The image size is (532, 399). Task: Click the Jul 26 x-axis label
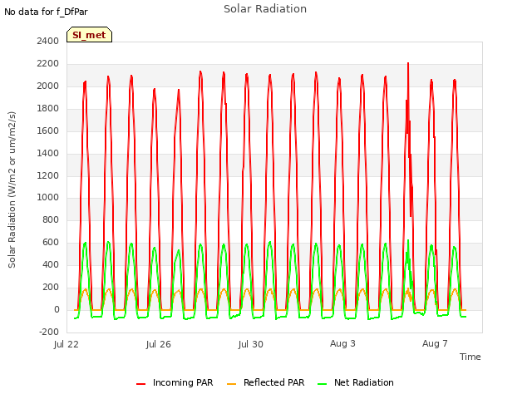159,344
